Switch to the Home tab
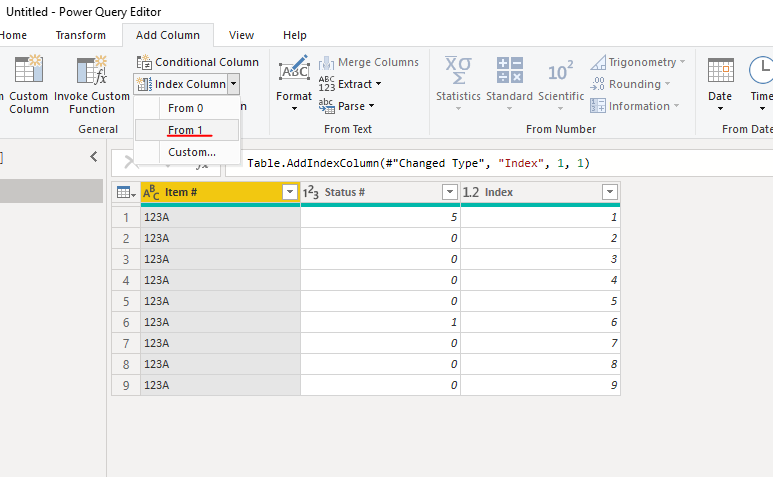Screen dimensions: 773x477 (13, 35)
